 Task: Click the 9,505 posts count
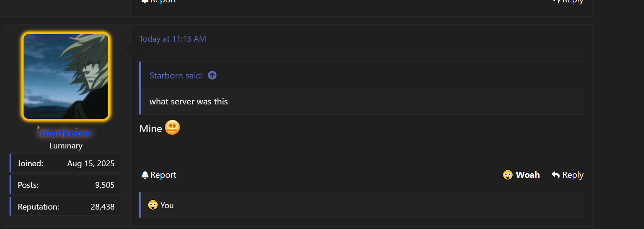[104, 185]
